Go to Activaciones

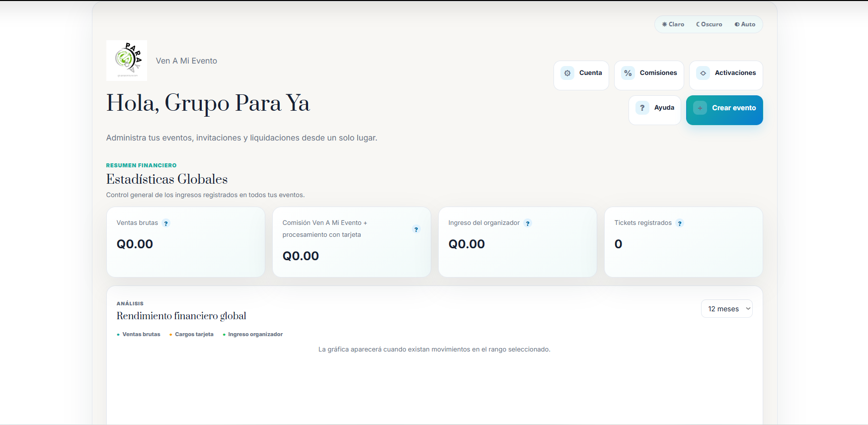726,75
